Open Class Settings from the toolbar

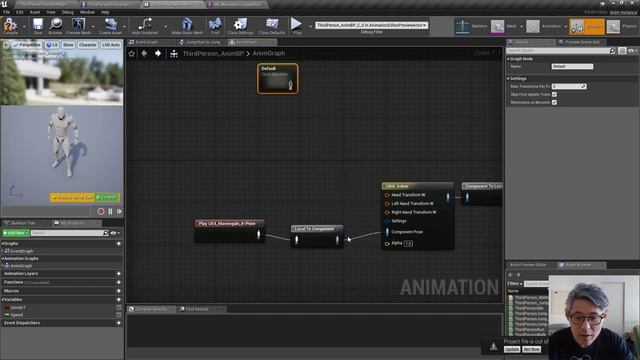click(x=240, y=25)
